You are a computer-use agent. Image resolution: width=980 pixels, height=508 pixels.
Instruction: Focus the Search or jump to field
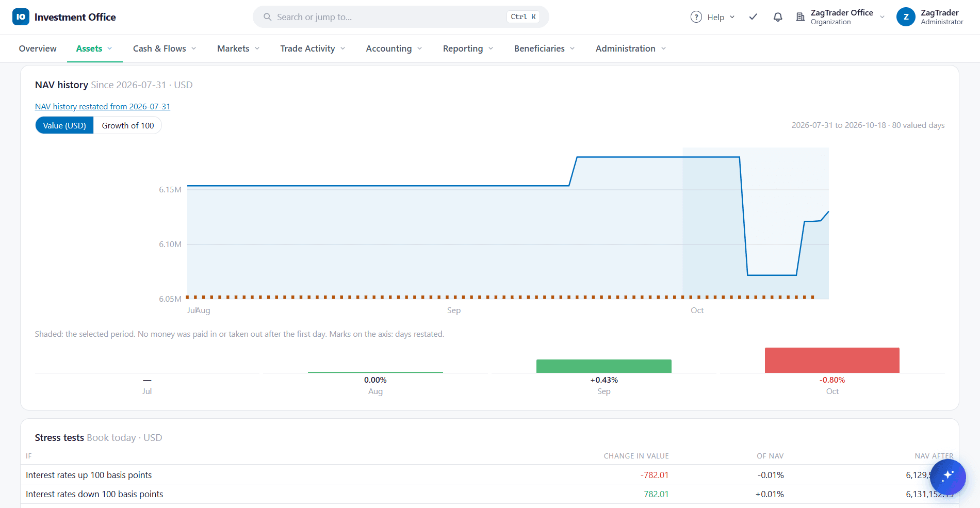coord(401,17)
